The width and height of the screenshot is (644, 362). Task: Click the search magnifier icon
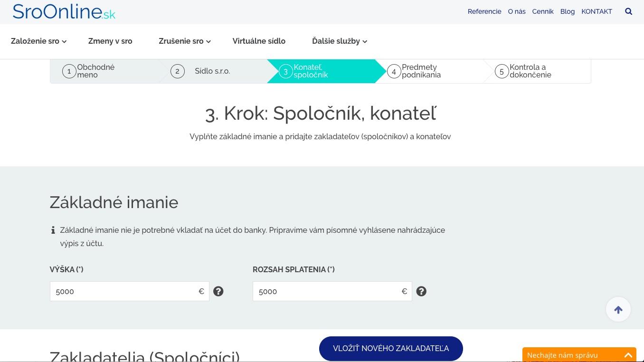[628, 11]
